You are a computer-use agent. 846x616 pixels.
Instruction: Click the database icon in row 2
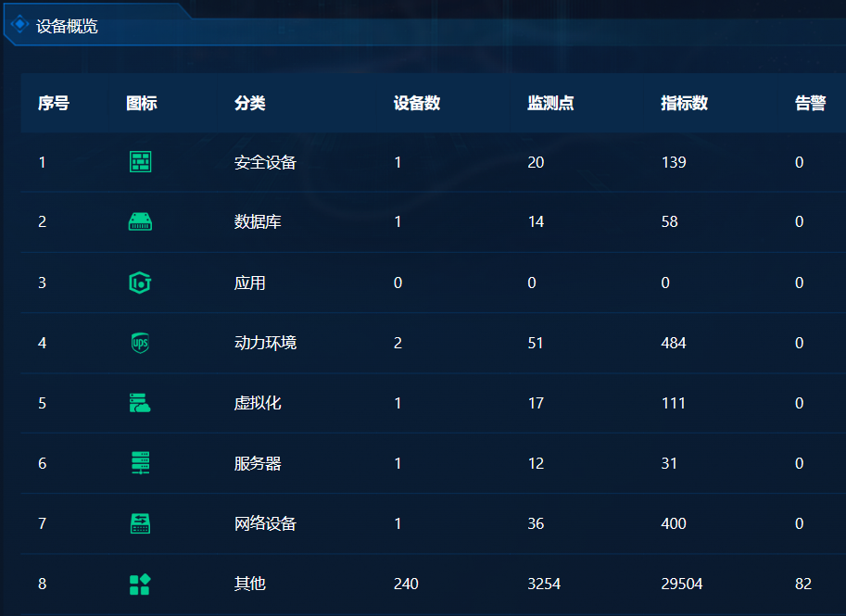[140, 222]
